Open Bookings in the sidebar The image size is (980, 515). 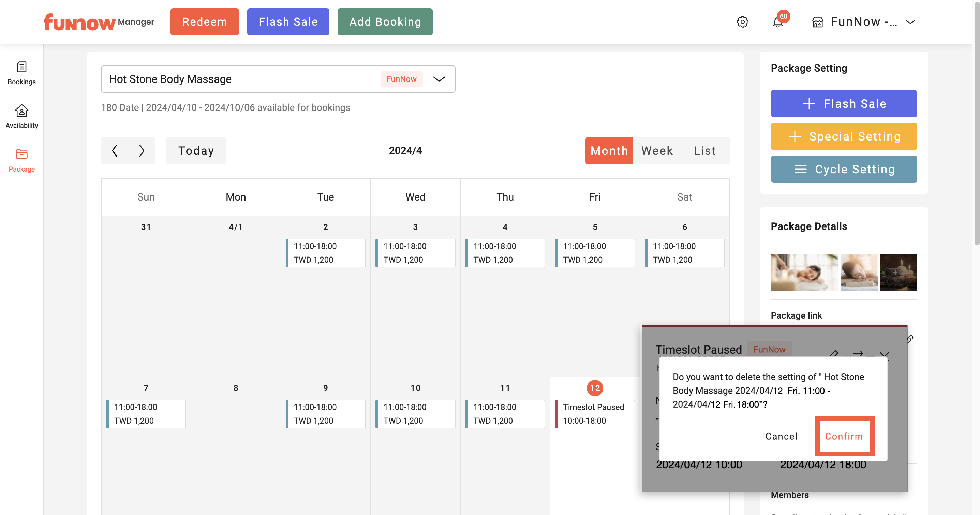click(x=22, y=73)
